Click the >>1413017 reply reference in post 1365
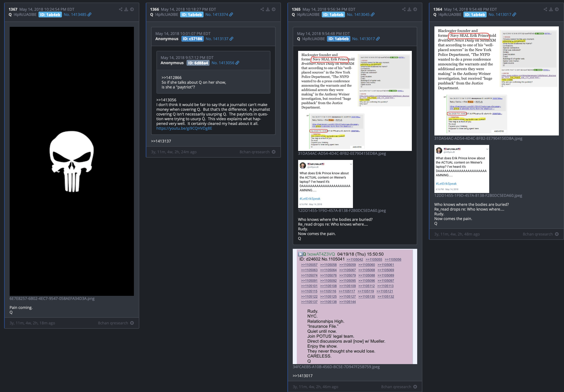This screenshot has height=392, width=564. [303, 376]
